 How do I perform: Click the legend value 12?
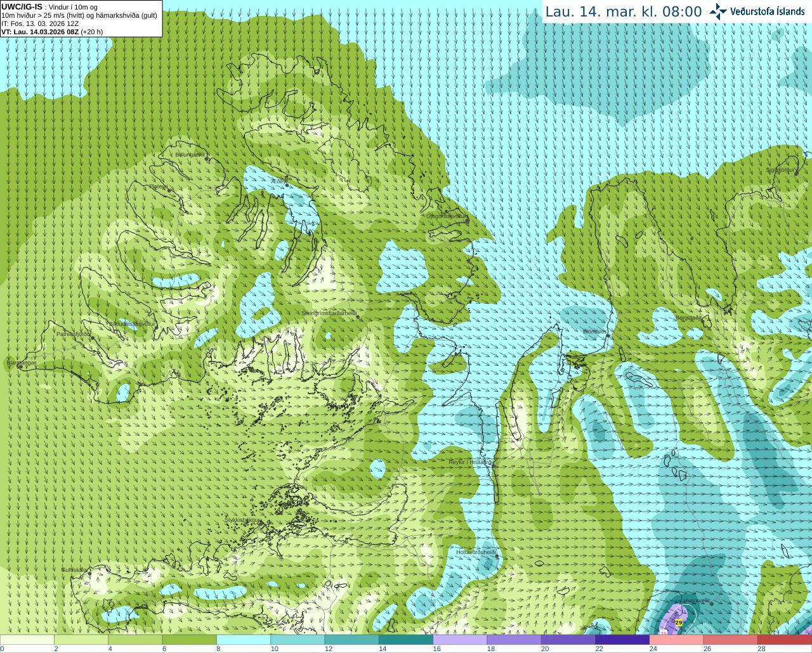tap(328, 649)
